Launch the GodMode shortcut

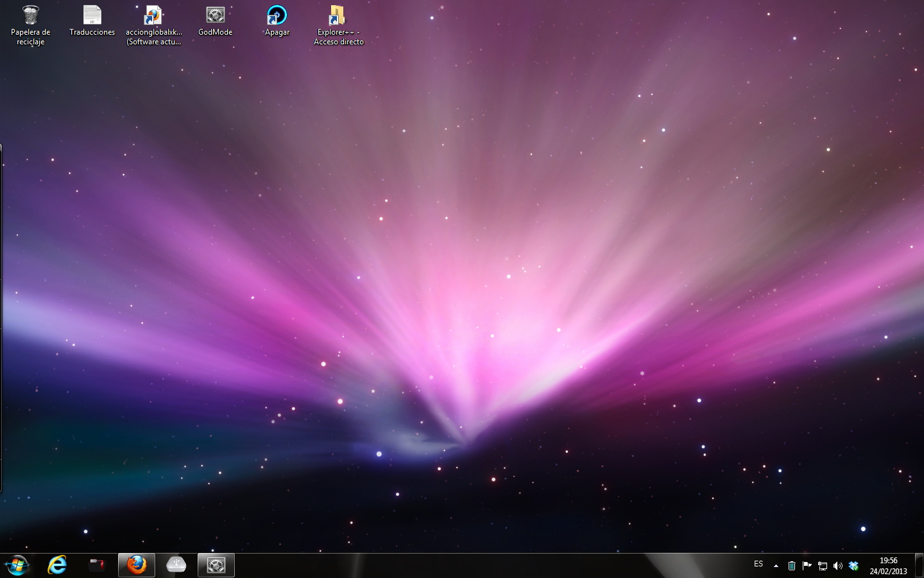tap(215, 16)
